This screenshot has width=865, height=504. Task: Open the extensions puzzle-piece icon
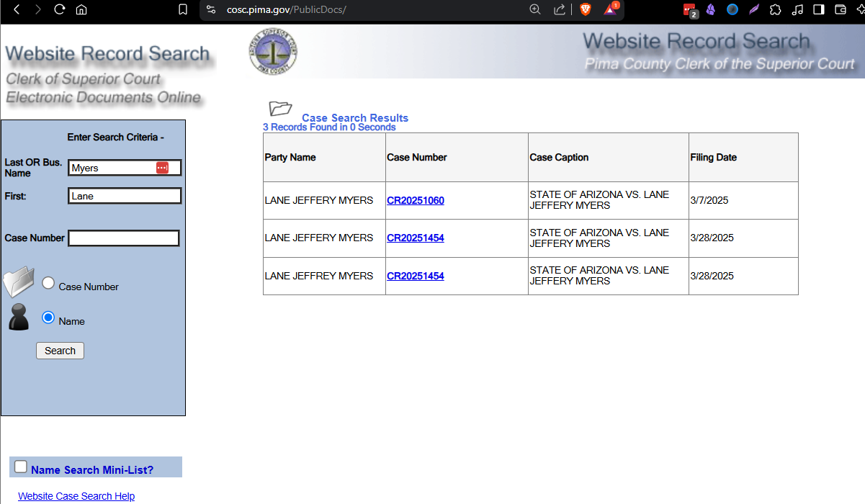pyautogui.click(x=775, y=10)
